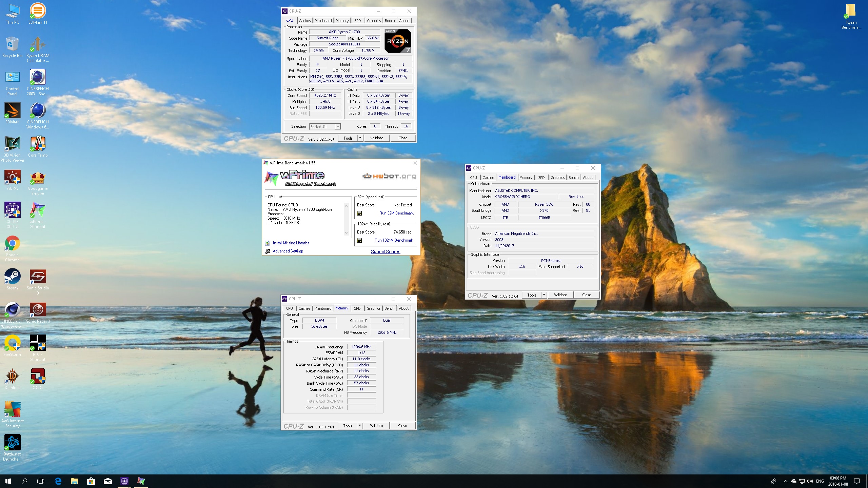Screen dimensions: 868x488
Task: Select the AVG Internet Security desktop icon
Action: click(x=12, y=414)
